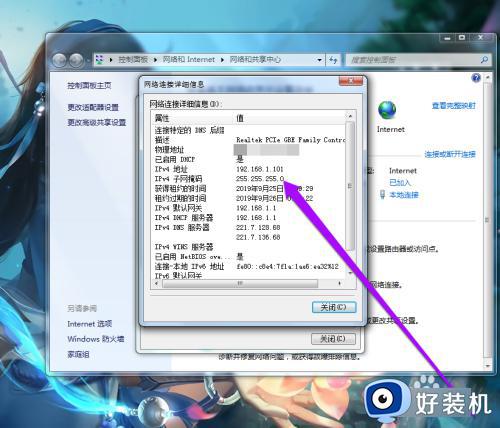Click the Forward navigation arrow button
Screen dimensions: 500x428
76,60
